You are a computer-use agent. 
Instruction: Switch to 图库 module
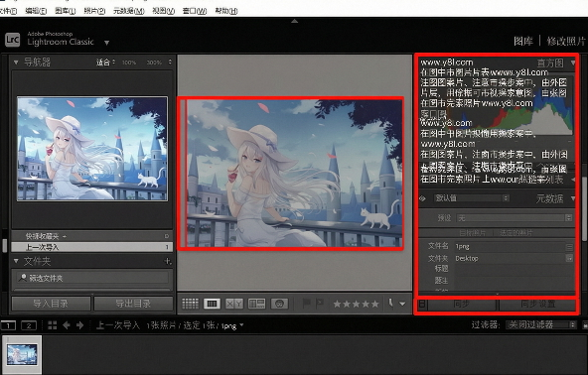tap(523, 41)
